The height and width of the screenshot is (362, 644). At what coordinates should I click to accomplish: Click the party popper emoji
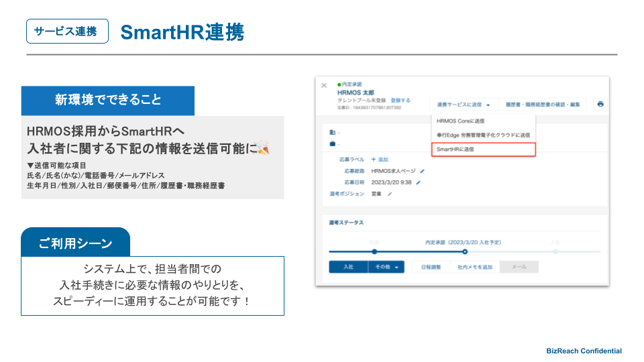click(262, 147)
